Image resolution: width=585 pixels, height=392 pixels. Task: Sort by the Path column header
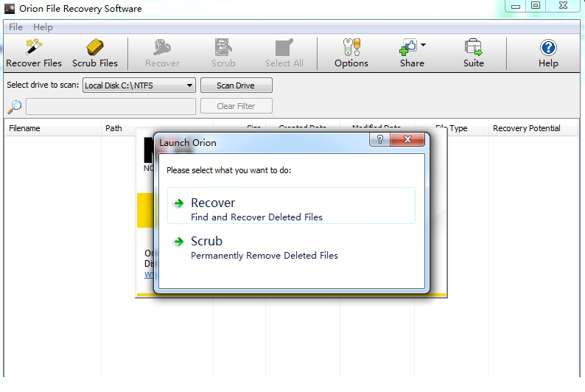pos(157,128)
